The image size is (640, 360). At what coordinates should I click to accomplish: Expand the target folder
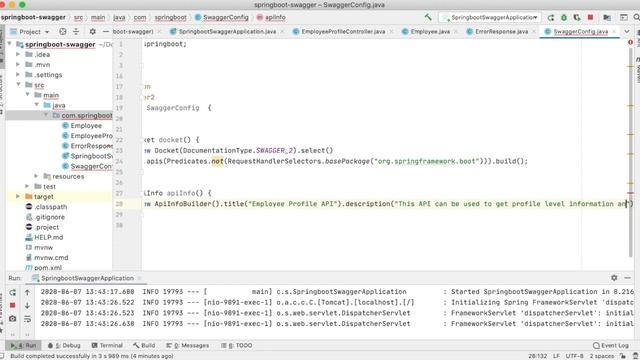[x=18, y=196]
